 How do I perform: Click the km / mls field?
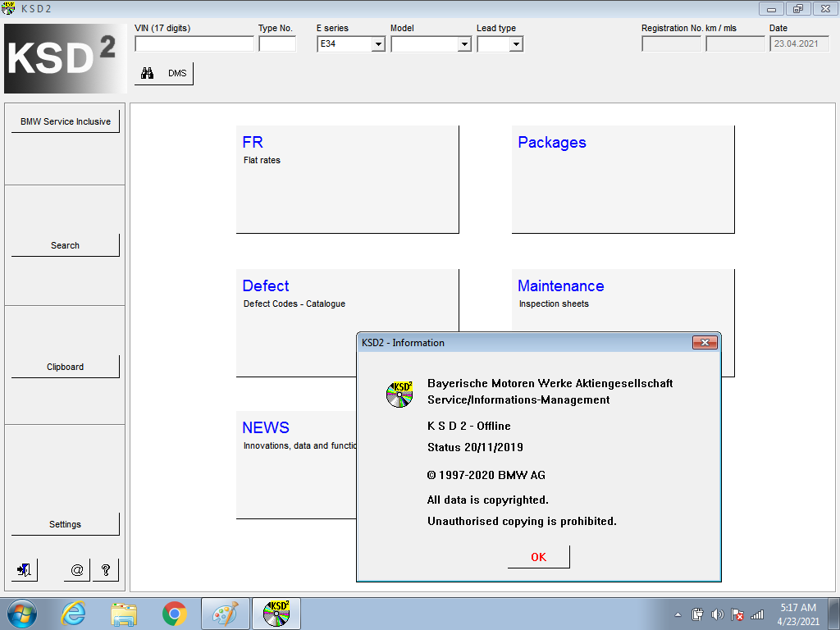735,44
